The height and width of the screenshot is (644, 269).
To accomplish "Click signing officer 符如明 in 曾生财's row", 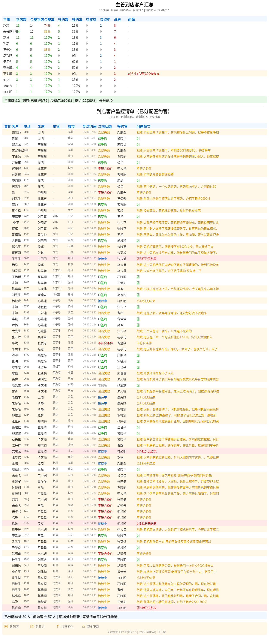I will 122,578.
